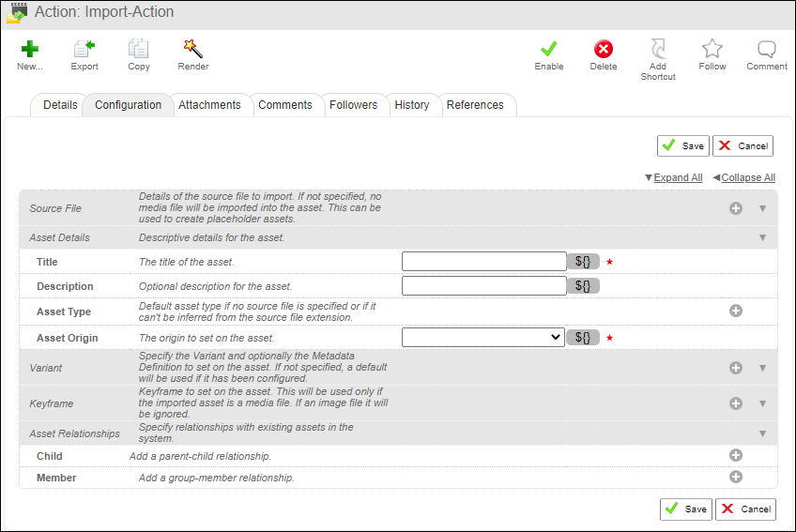The height and width of the screenshot is (532, 796).
Task: Open the Comment speech bubble icon
Action: (x=767, y=51)
